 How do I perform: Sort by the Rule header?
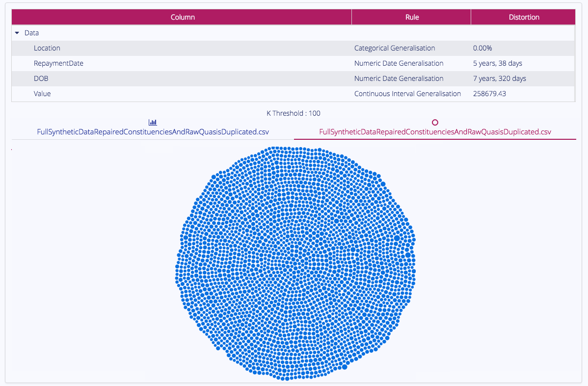coord(411,17)
